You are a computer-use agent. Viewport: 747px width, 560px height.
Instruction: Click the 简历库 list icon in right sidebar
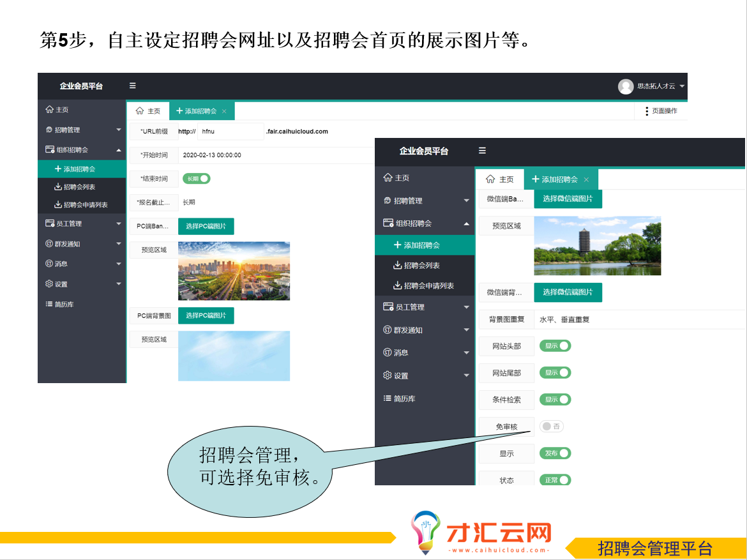[x=387, y=398]
